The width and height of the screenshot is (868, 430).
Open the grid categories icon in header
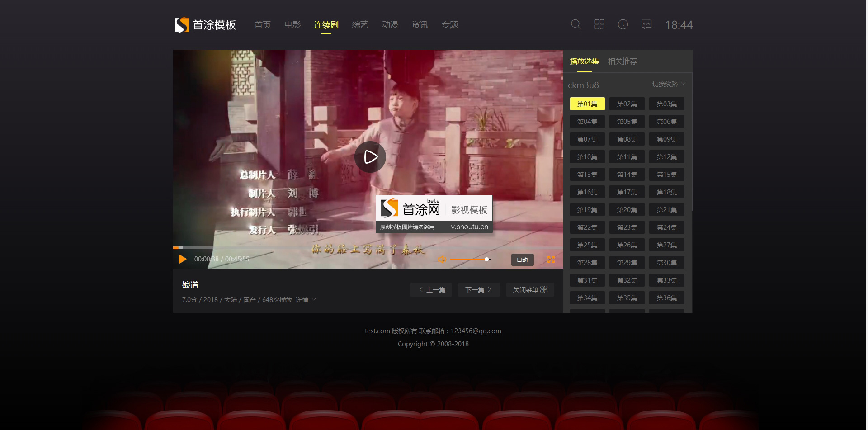[599, 24]
